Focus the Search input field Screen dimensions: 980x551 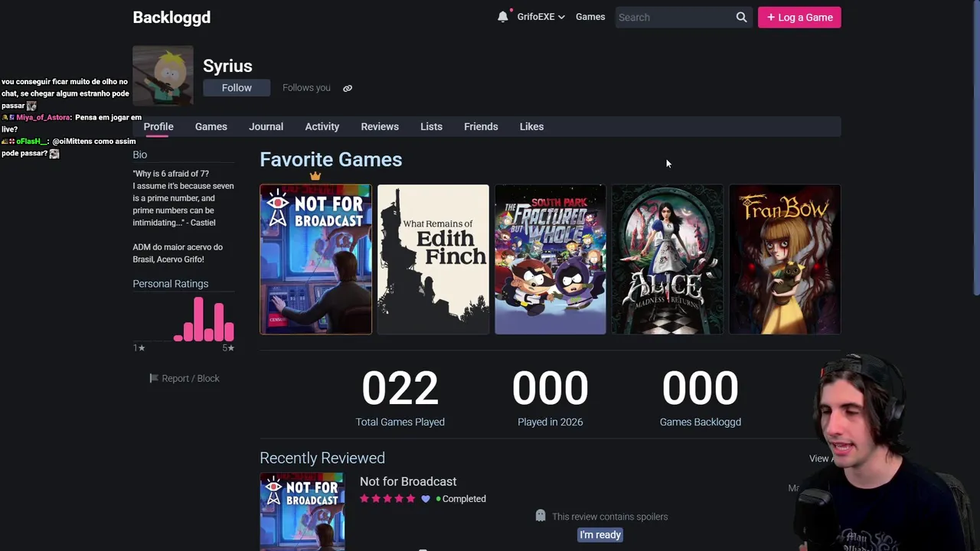point(674,17)
